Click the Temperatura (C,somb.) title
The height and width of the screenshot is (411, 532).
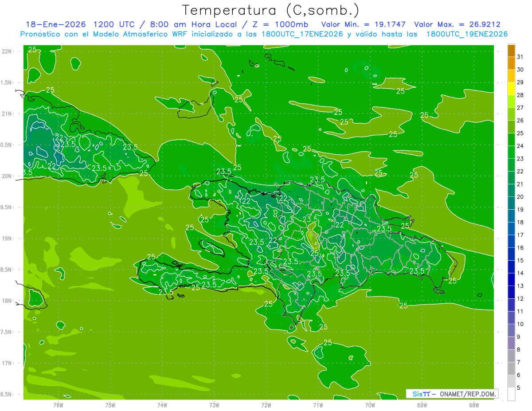pyautogui.click(x=271, y=10)
